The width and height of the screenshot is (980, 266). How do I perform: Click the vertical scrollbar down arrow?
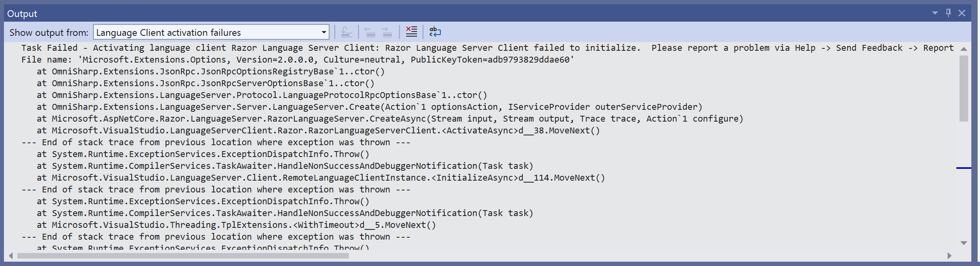tap(964, 243)
